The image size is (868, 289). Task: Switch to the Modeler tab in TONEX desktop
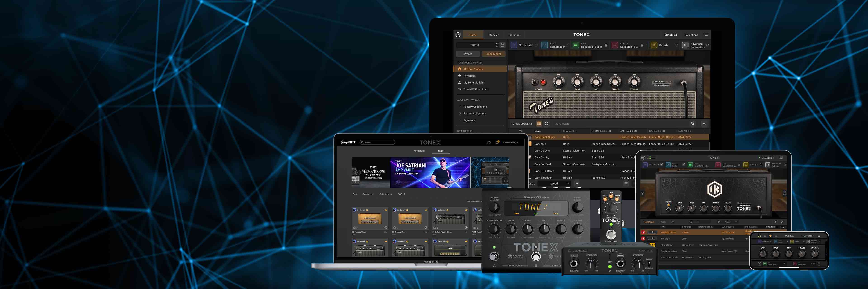point(493,35)
